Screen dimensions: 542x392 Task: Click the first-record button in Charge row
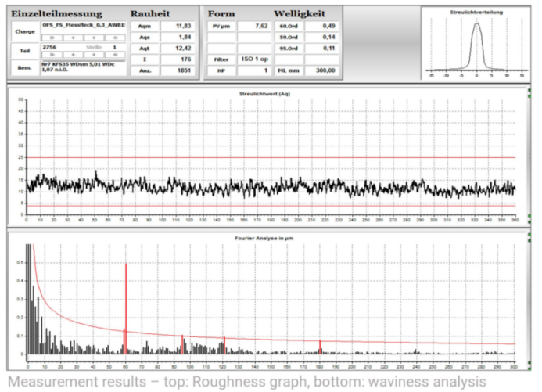(52, 37)
